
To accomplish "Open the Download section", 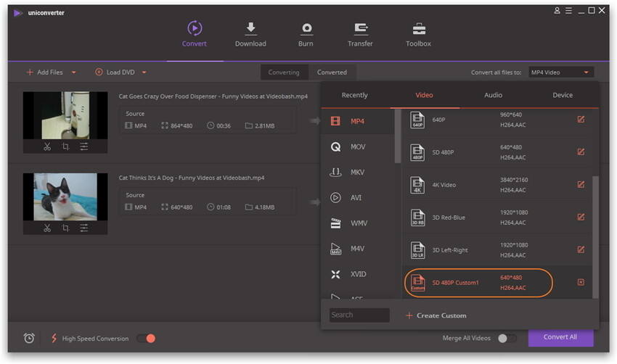I will (x=250, y=34).
